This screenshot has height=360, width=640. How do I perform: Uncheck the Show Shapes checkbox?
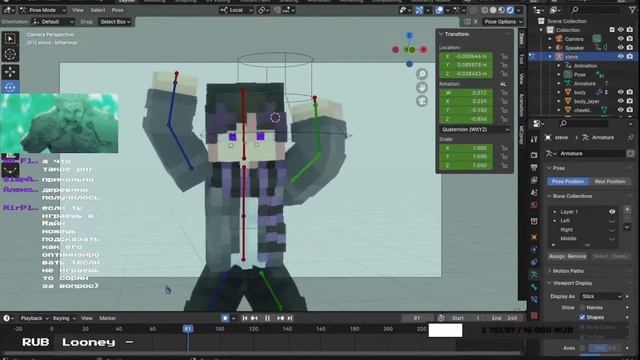coord(582,317)
